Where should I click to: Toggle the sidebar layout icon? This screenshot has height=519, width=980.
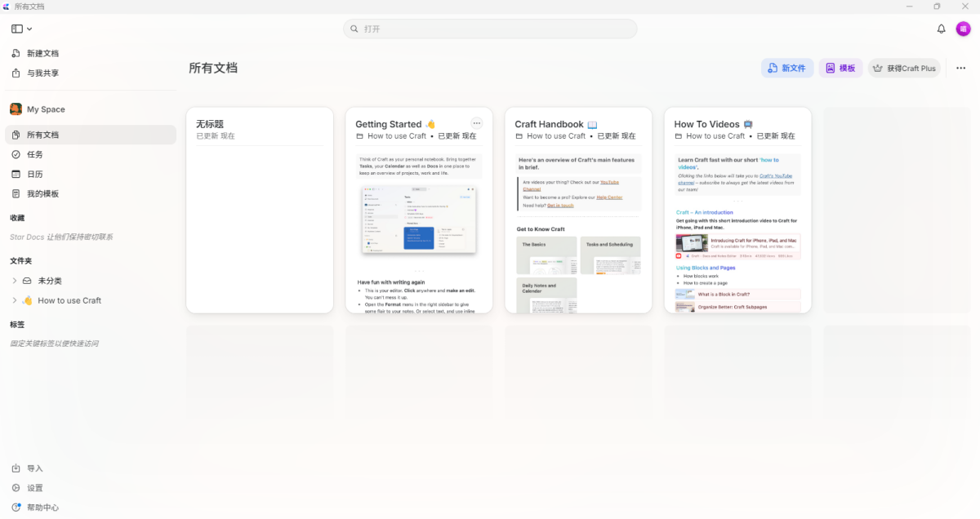coord(17,29)
